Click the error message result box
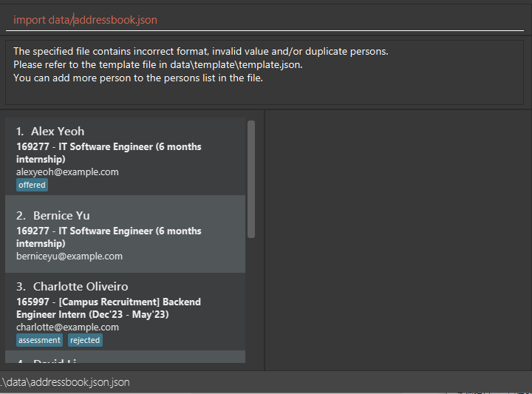Screen dimensions: 532x394 click(x=265, y=72)
